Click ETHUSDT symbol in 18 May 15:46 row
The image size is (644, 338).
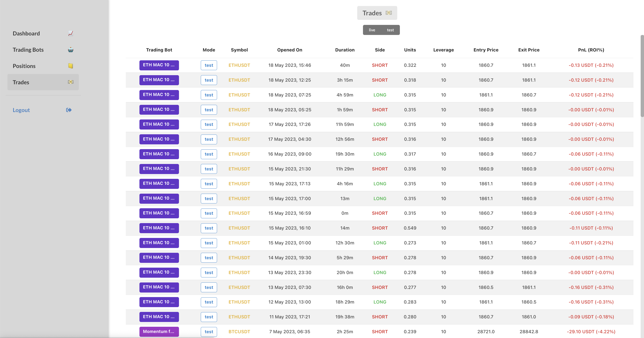pyautogui.click(x=239, y=65)
